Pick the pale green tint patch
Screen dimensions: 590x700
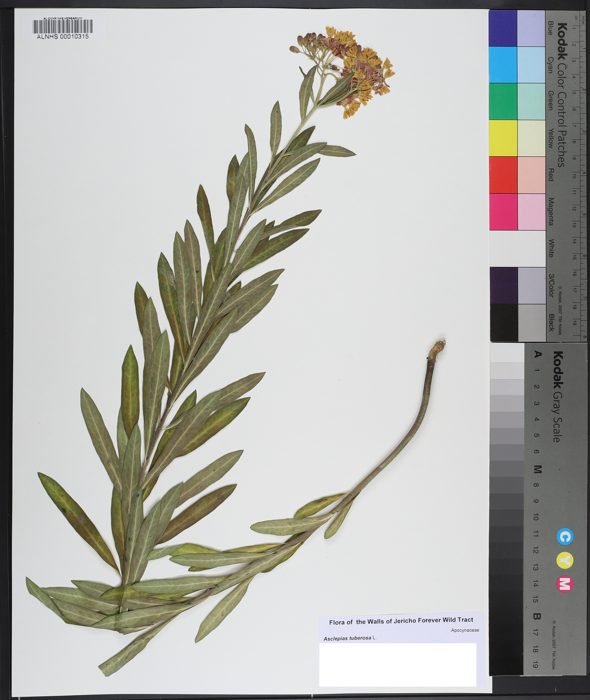coord(531,101)
